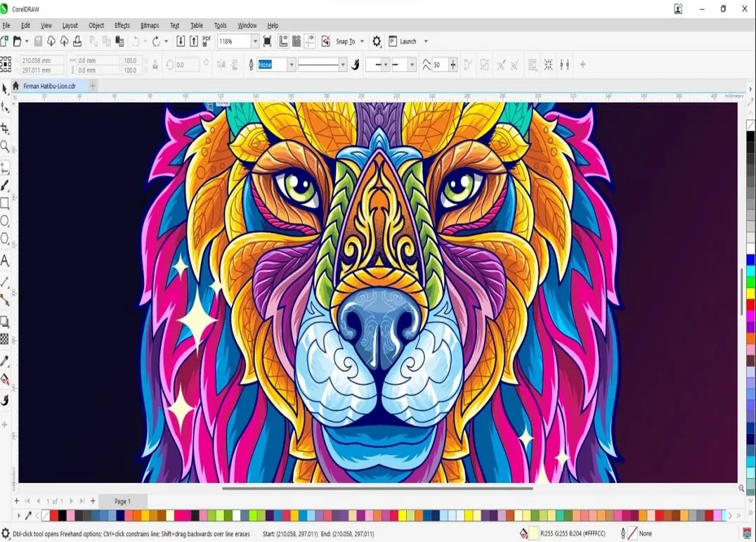Select the Ellipse tool
756x542 pixels.
[x=5, y=221]
